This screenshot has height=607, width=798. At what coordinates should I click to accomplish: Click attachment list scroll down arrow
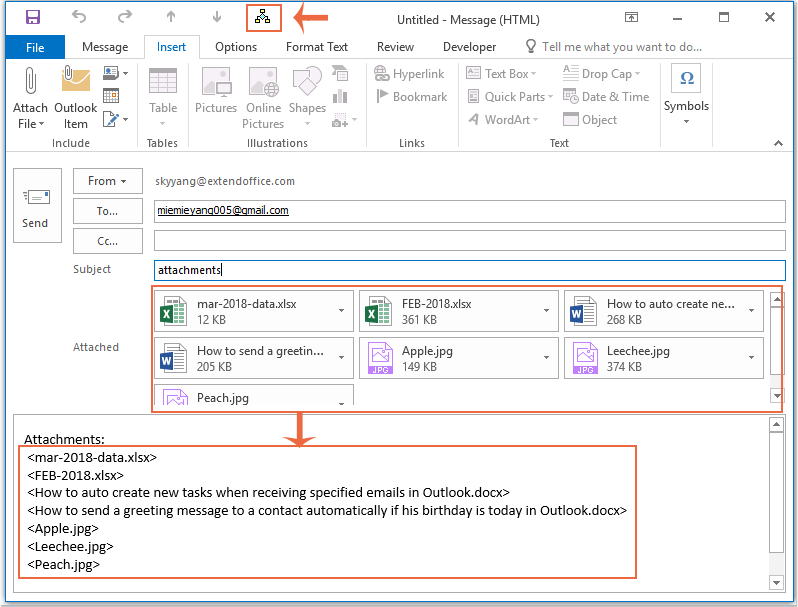click(x=777, y=395)
